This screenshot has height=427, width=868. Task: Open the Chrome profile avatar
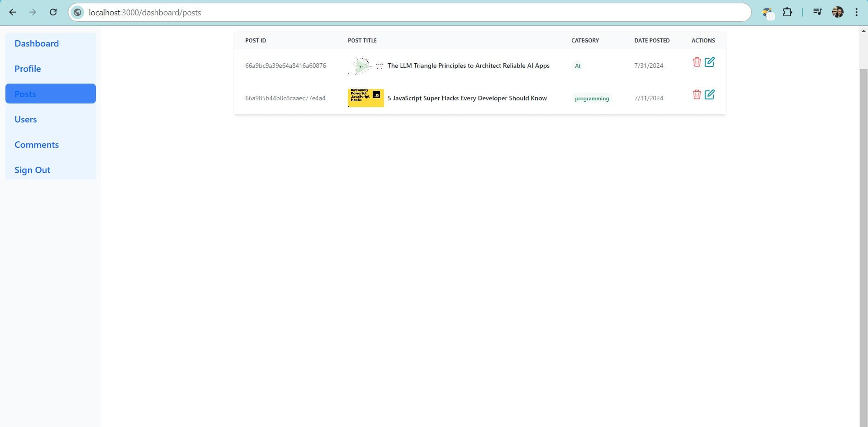[x=837, y=12]
